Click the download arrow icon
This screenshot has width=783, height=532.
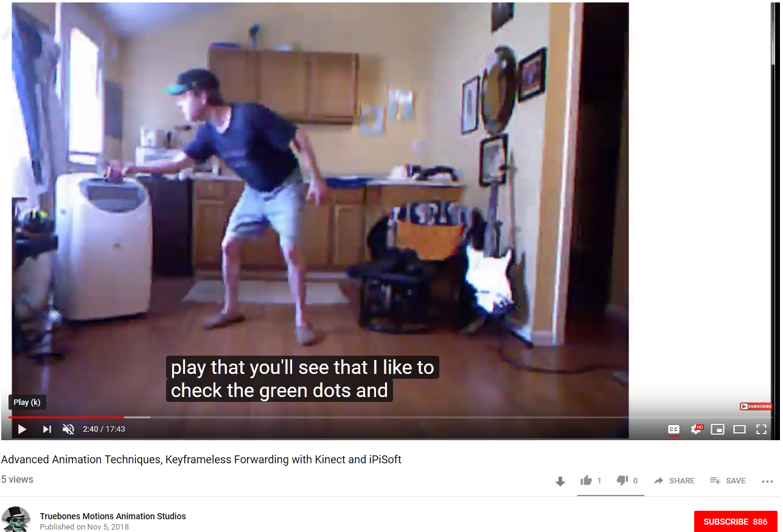[x=560, y=482]
